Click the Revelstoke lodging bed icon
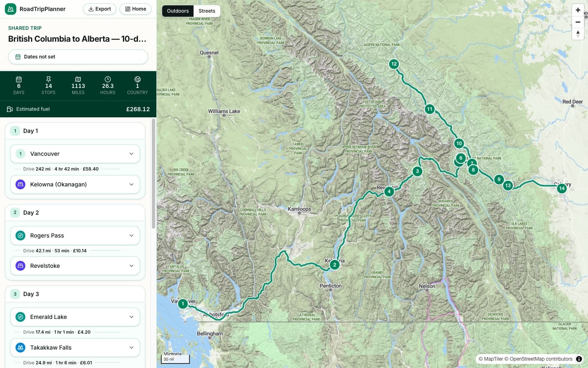This screenshot has width=588, height=368. [x=20, y=266]
